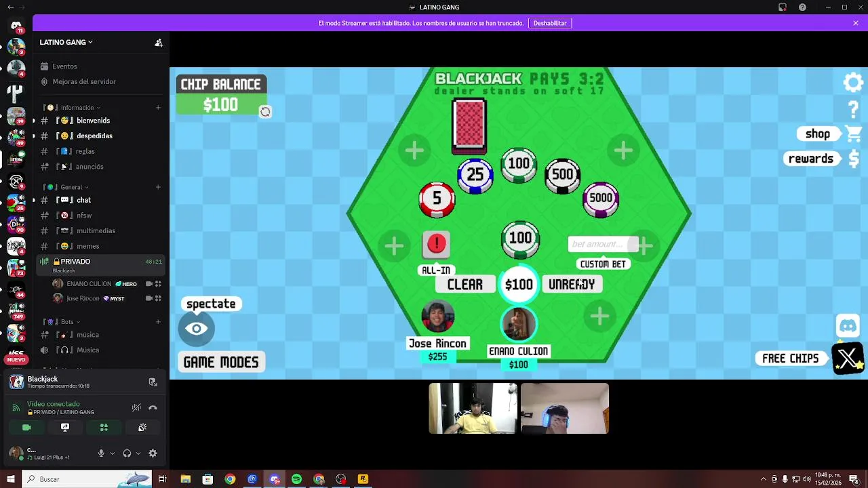Viewport: 868px width, 488px height.
Task: Click FREE CHIPS button
Action: 791,359
